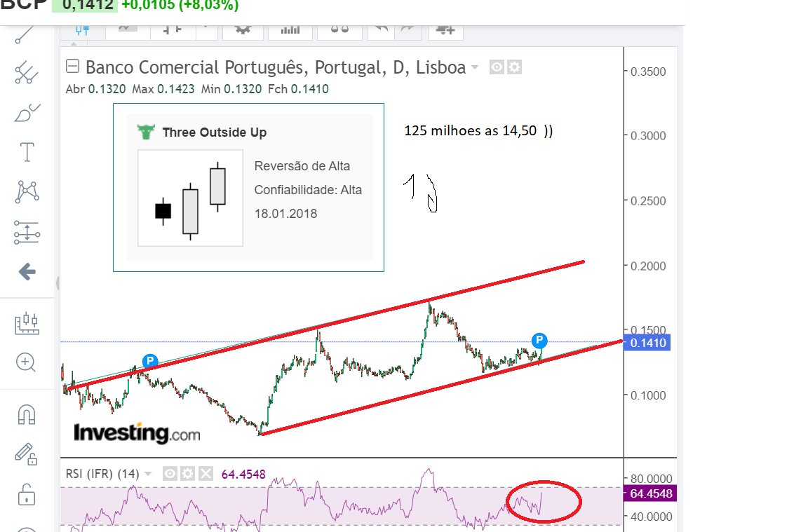Click the 0.3500 price axis label
Screen dimensions: 808x532
pyautogui.click(x=648, y=71)
